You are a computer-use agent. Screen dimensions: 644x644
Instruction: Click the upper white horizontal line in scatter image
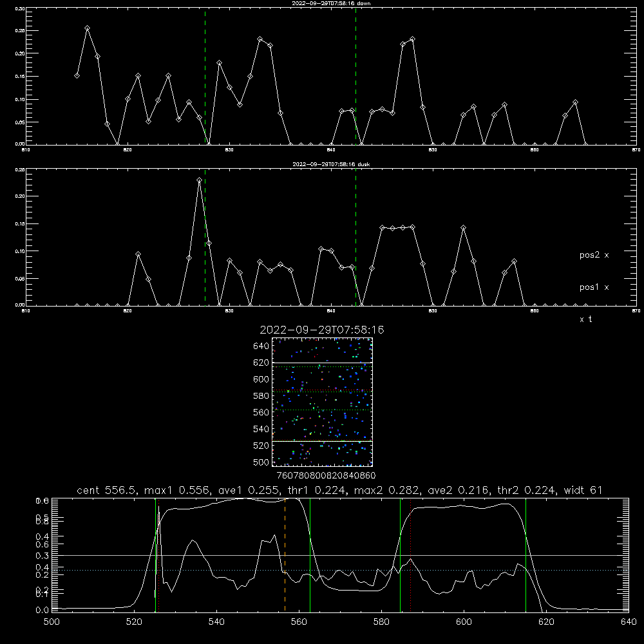322,363
